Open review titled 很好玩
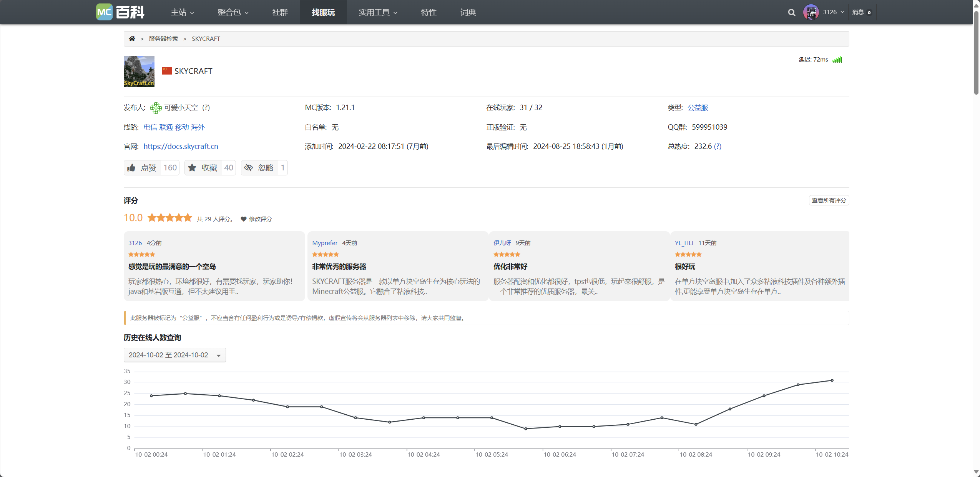Screen dimensions: 980x477 coord(685,267)
